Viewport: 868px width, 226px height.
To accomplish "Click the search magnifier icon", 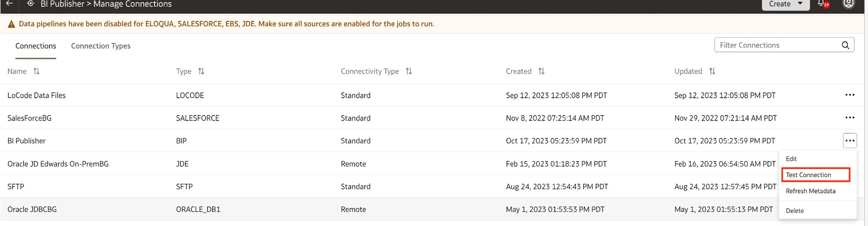I will (x=845, y=45).
